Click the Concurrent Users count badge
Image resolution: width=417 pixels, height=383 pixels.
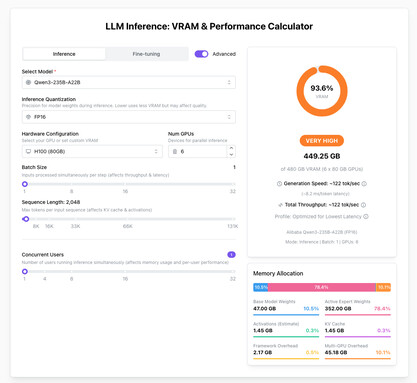pos(231,255)
